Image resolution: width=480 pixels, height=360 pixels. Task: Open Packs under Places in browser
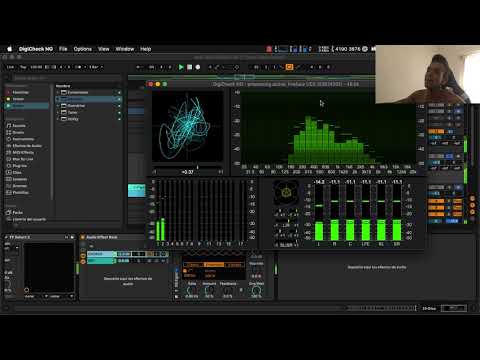coord(15,212)
